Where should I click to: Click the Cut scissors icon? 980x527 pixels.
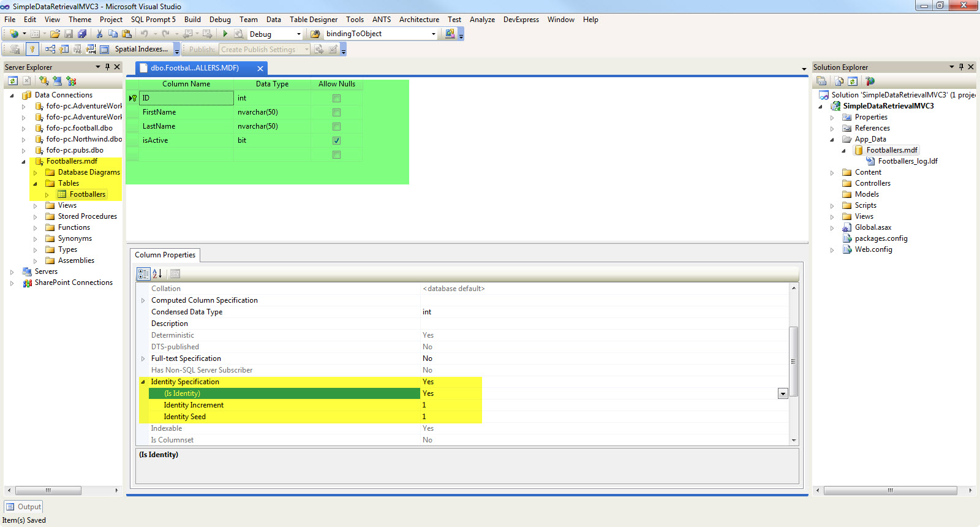coord(99,34)
